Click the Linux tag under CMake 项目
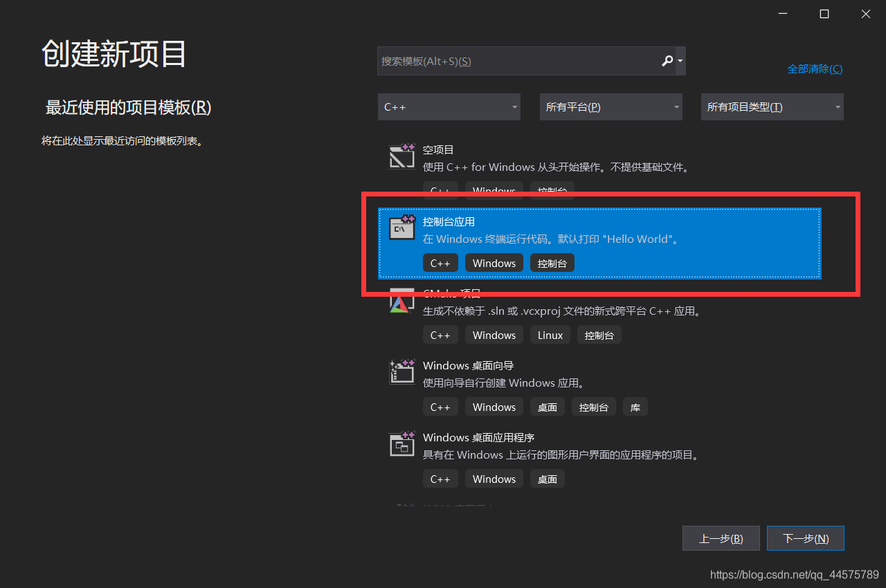Screen dimensions: 886x588 pyautogui.click(x=550, y=335)
